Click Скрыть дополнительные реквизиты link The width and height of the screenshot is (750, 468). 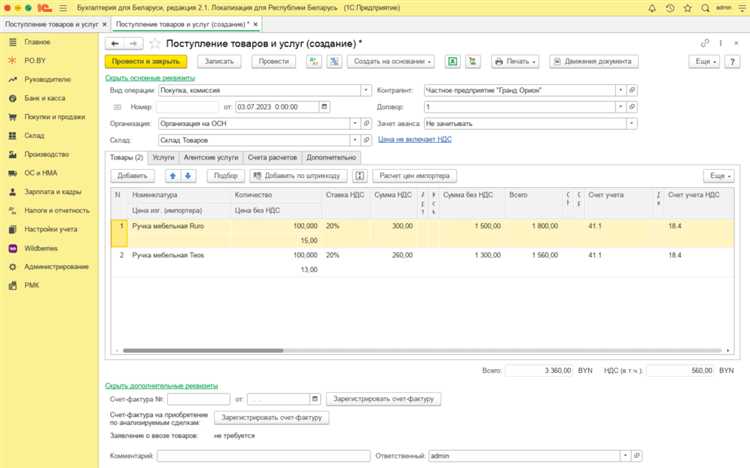(x=161, y=386)
